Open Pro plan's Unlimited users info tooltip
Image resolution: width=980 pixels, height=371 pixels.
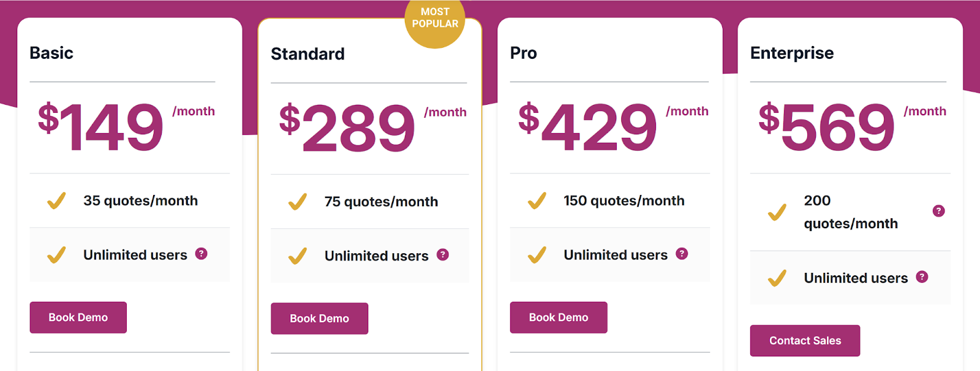[x=682, y=253]
